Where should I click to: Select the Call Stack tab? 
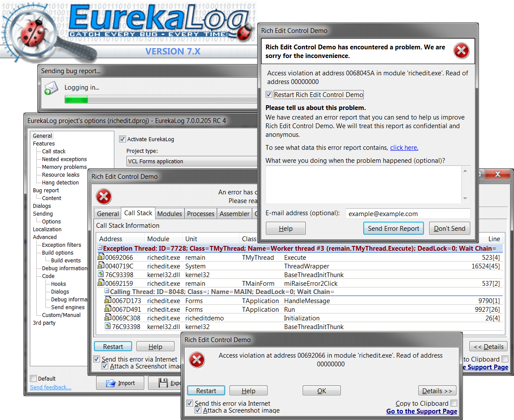click(138, 213)
